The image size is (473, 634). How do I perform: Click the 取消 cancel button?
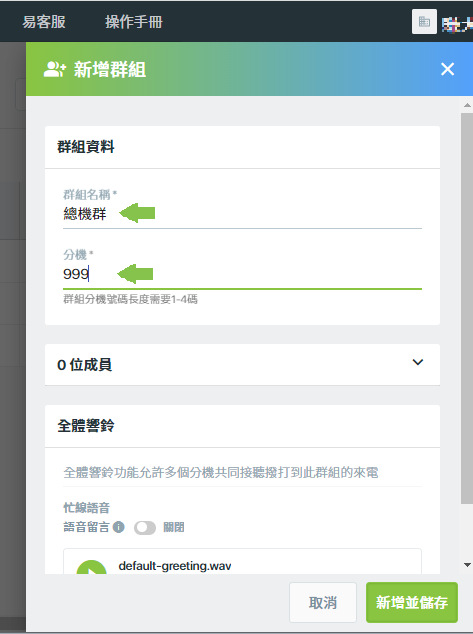point(323,602)
